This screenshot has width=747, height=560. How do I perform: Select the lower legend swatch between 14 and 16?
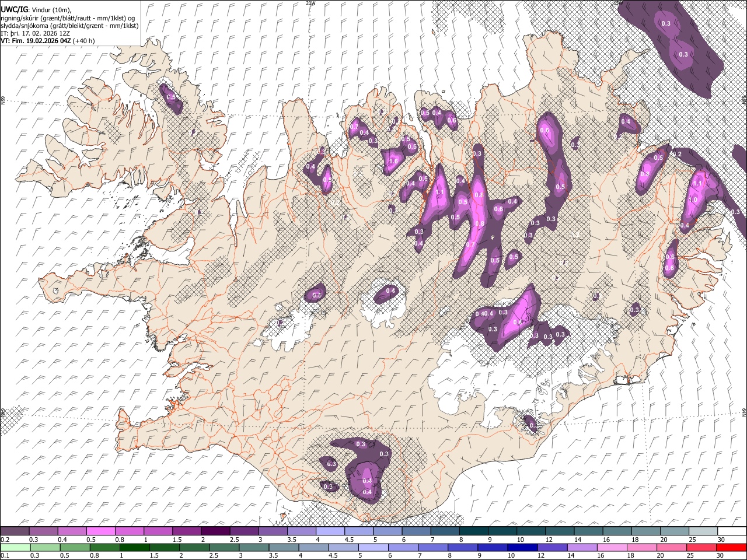582,547
